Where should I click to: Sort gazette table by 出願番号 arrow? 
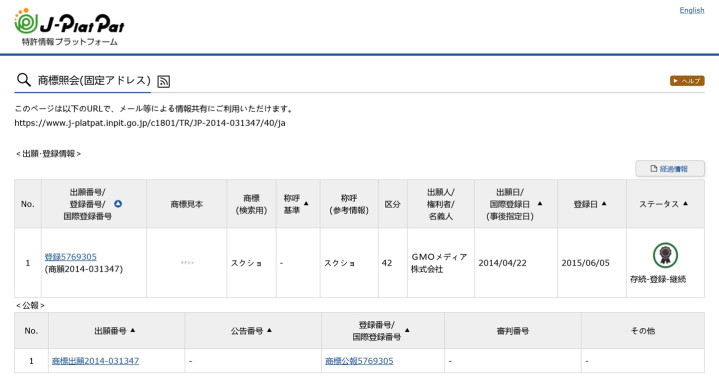(x=133, y=330)
